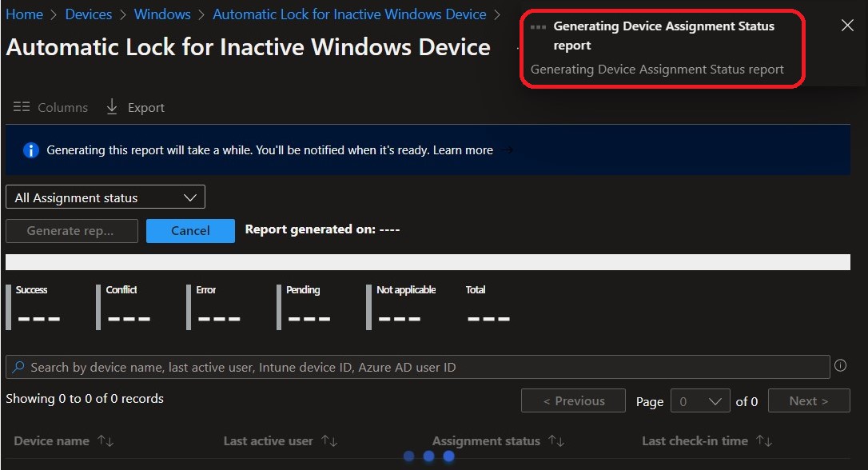Click the device search input field

click(400, 366)
